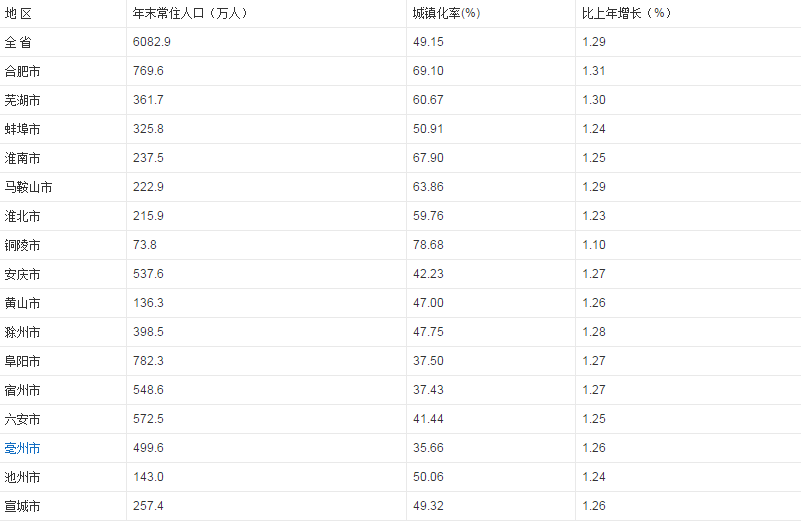
Task: Select 淮南市 urbanization value 67.90
Action: [x=428, y=158]
